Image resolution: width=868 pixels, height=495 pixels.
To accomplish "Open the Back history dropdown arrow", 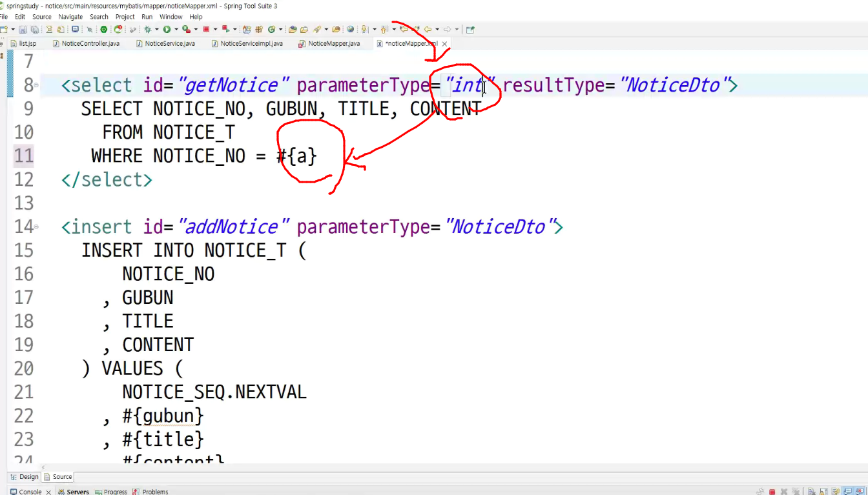I will click(437, 29).
